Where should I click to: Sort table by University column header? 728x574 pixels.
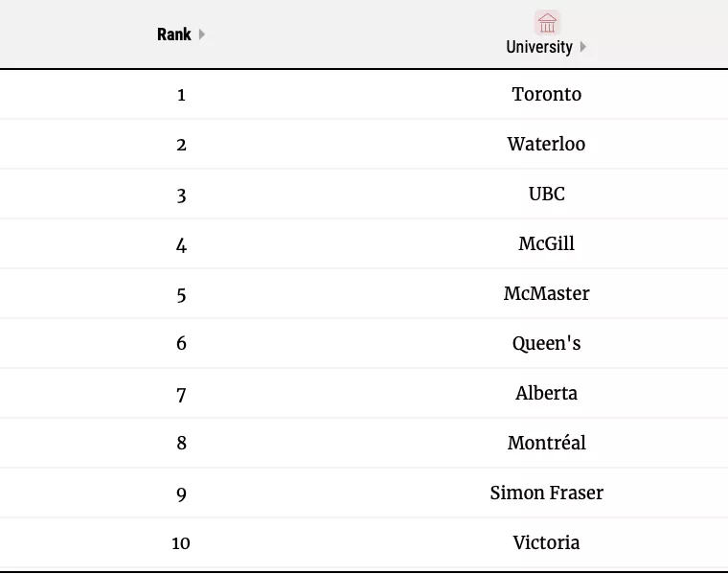pyautogui.click(x=539, y=47)
